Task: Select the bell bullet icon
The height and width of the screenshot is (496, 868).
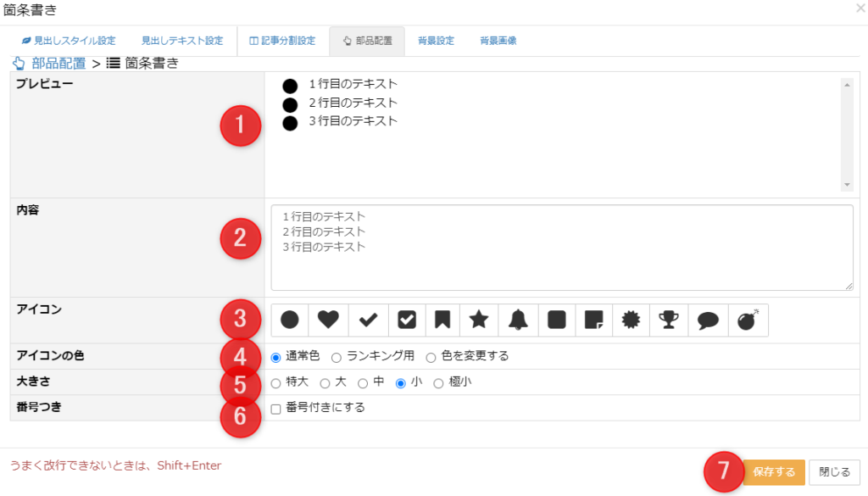Action: click(x=518, y=320)
